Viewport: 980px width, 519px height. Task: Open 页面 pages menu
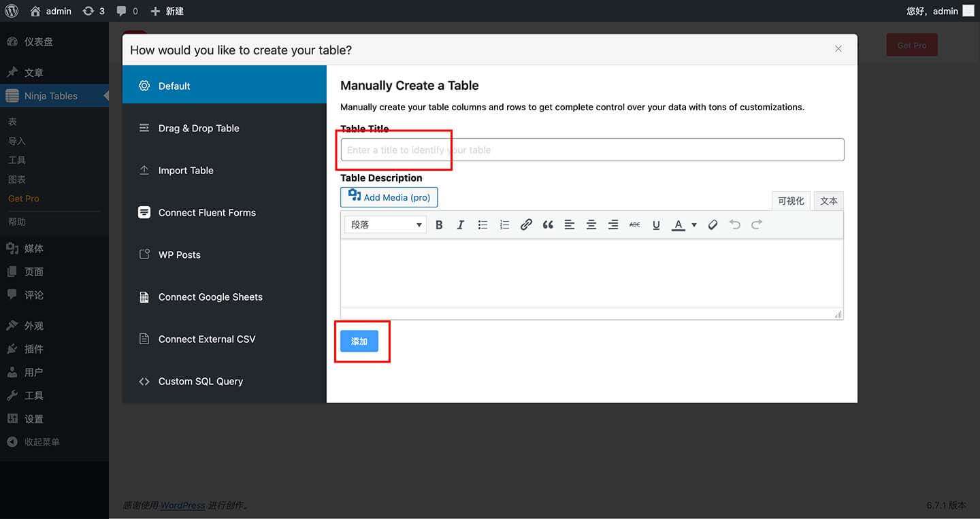[x=54, y=271]
